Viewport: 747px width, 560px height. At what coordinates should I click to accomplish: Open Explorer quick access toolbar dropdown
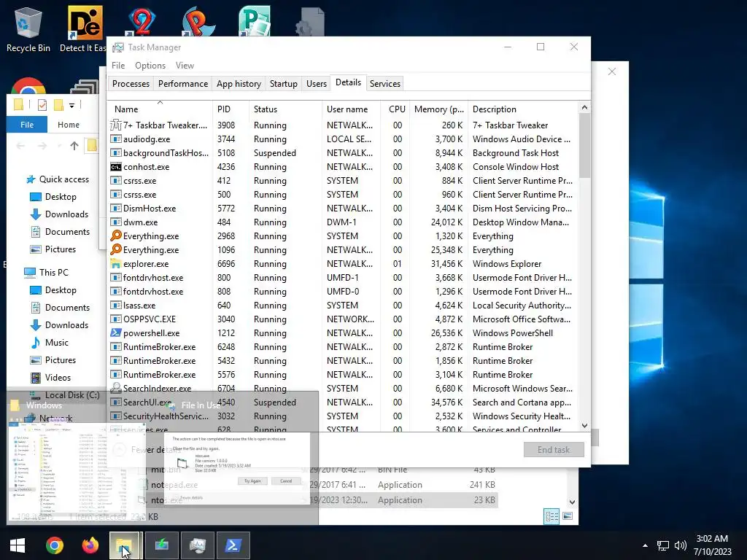pos(72,105)
